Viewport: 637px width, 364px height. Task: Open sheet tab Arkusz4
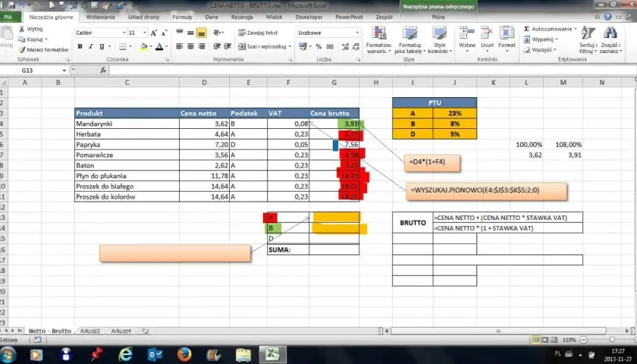point(121,331)
